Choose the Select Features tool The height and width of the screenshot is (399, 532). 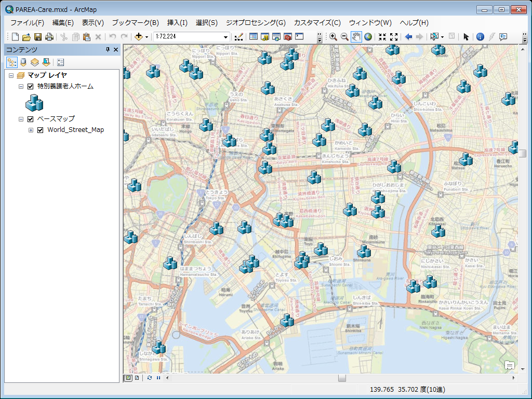434,37
